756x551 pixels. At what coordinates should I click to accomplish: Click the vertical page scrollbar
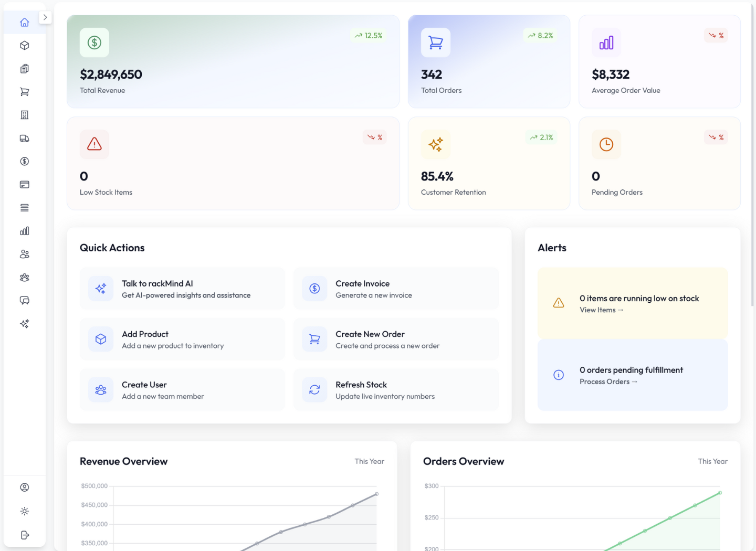click(x=753, y=155)
